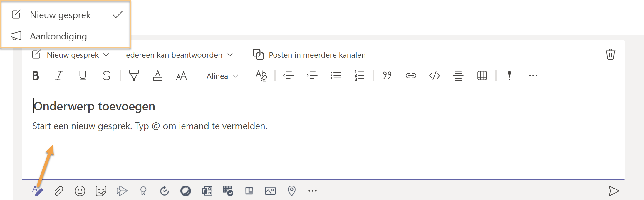Toggle strikethrough formatting

tap(107, 76)
